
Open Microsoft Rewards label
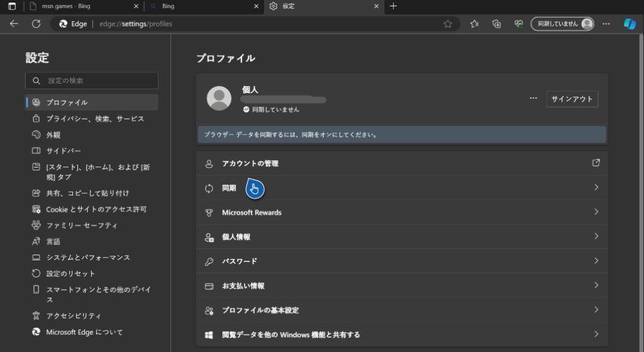[252, 212]
